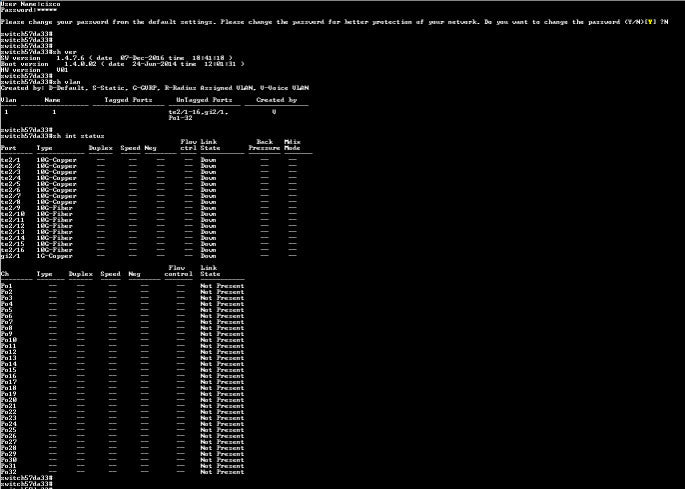The width and height of the screenshot is (685, 489).
Task: Select the 'sh vlan' command line
Action: (41, 82)
